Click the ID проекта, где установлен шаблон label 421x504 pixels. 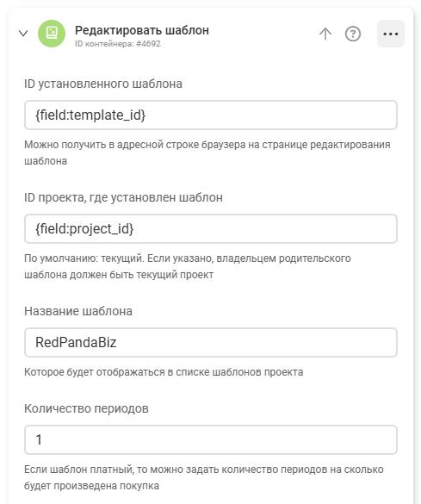coord(123,197)
